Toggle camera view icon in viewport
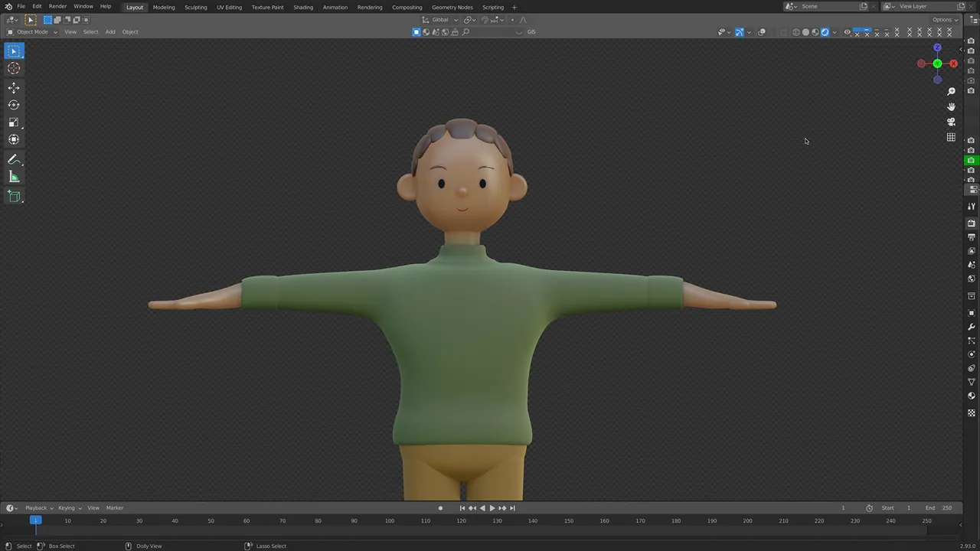 point(951,122)
